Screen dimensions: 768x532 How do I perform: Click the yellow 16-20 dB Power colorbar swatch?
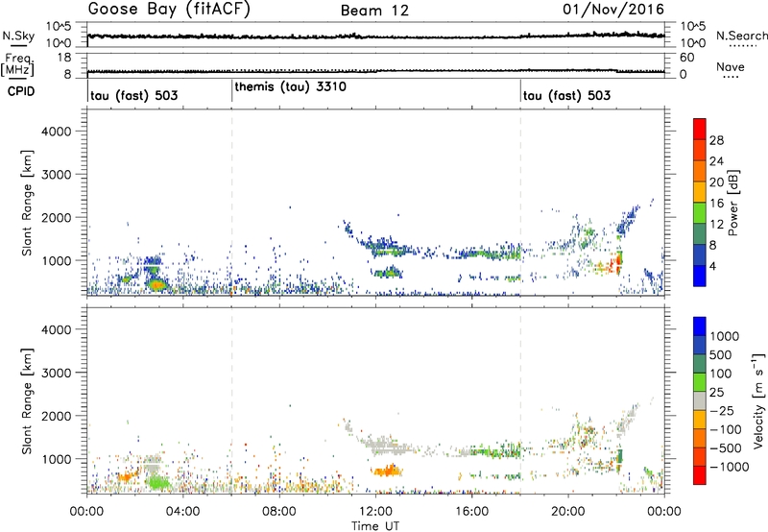click(700, 191)
